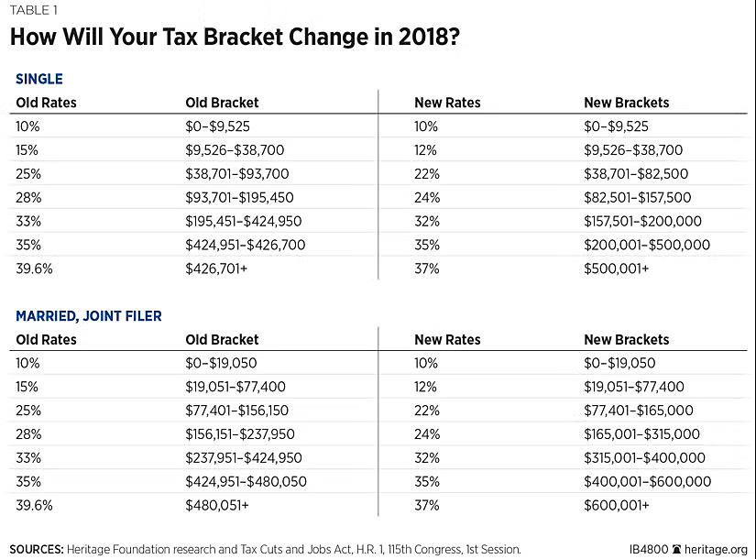Click the $165,001–$315,000 bracket cell
The height and width of the screenshot is (559, 756).
tap(641, 434)
